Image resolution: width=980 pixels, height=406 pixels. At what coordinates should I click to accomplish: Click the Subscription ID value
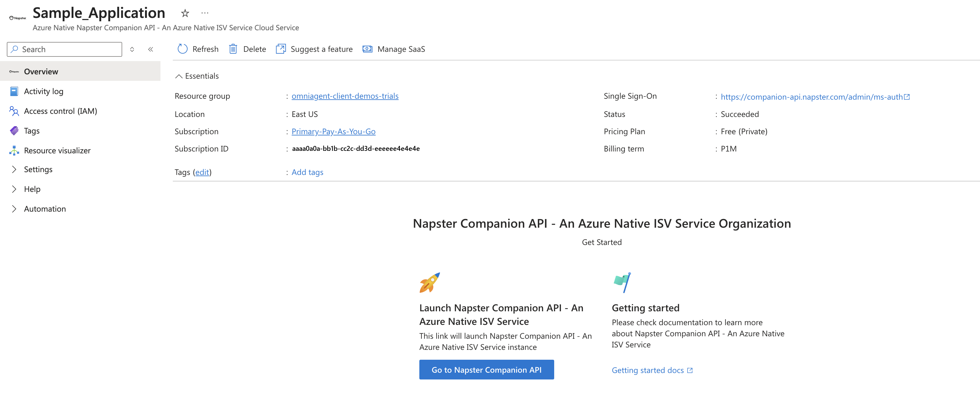tap(356, 149)
